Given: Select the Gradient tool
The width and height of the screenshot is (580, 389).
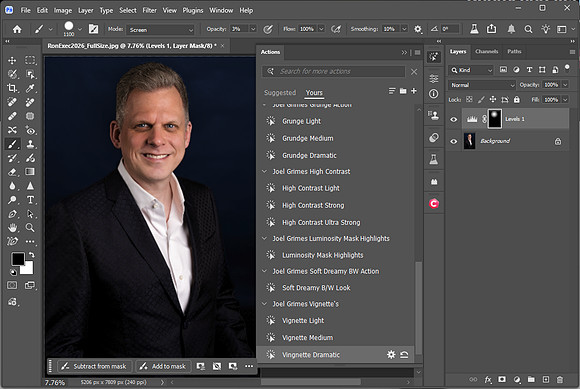Looking at the screenshot, I should click(x=30, y=172).
